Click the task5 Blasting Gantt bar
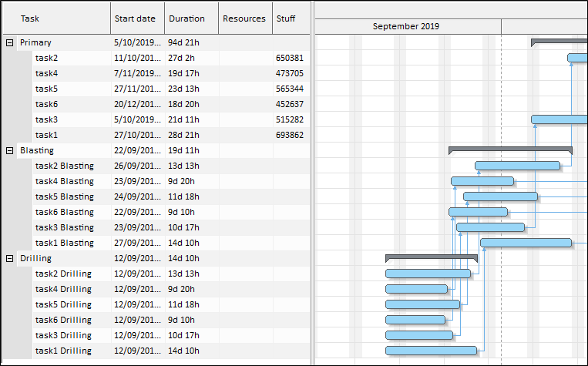588x366 pixels. point(501,196)
